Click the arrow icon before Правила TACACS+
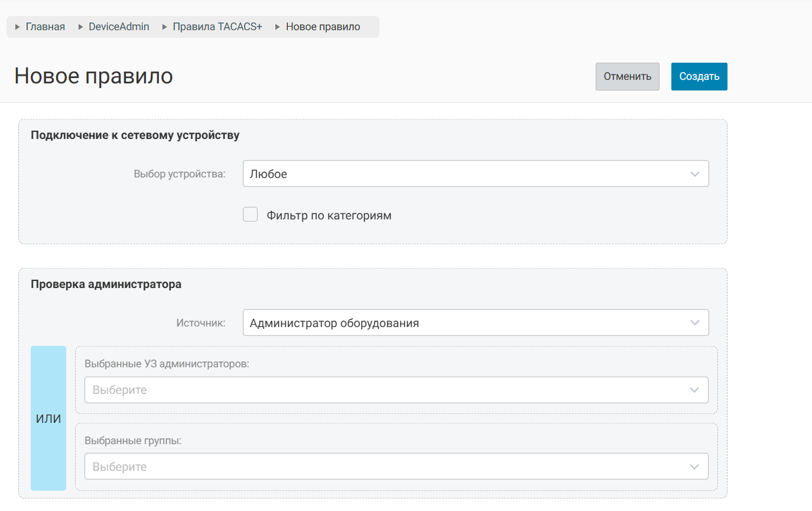Screen dimensions: 812x511 164,27
